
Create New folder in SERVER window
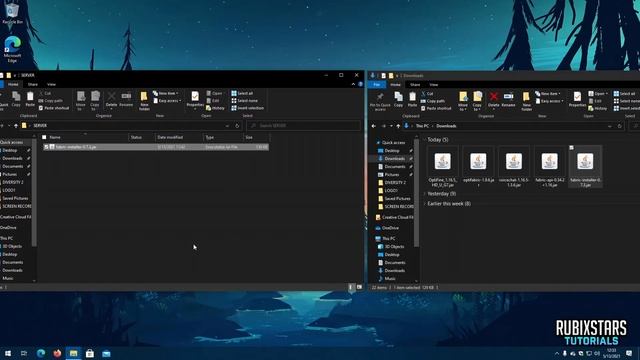click(144, 101)
